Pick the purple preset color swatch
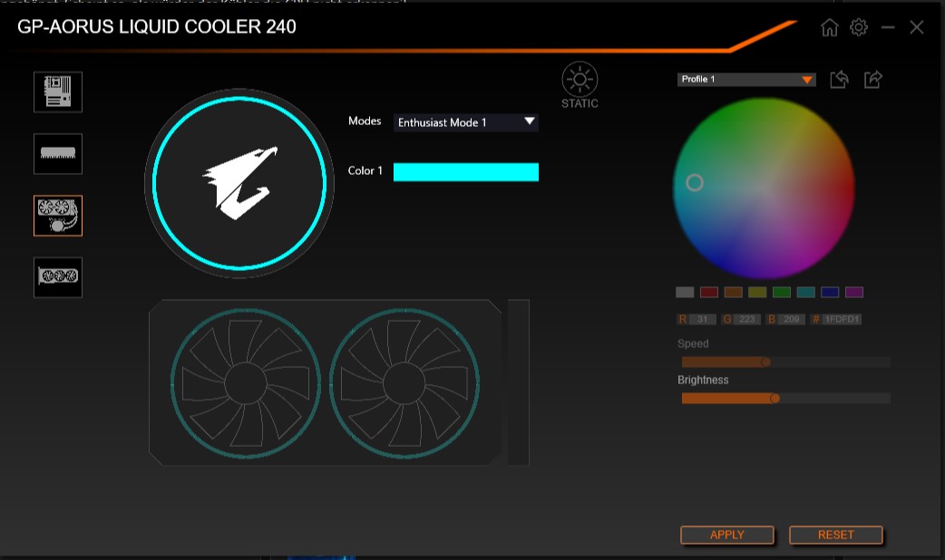 [854, 292]
